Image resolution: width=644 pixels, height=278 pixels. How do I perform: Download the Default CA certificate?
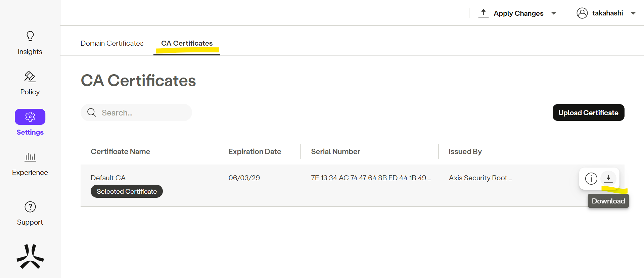click(608, 178)
